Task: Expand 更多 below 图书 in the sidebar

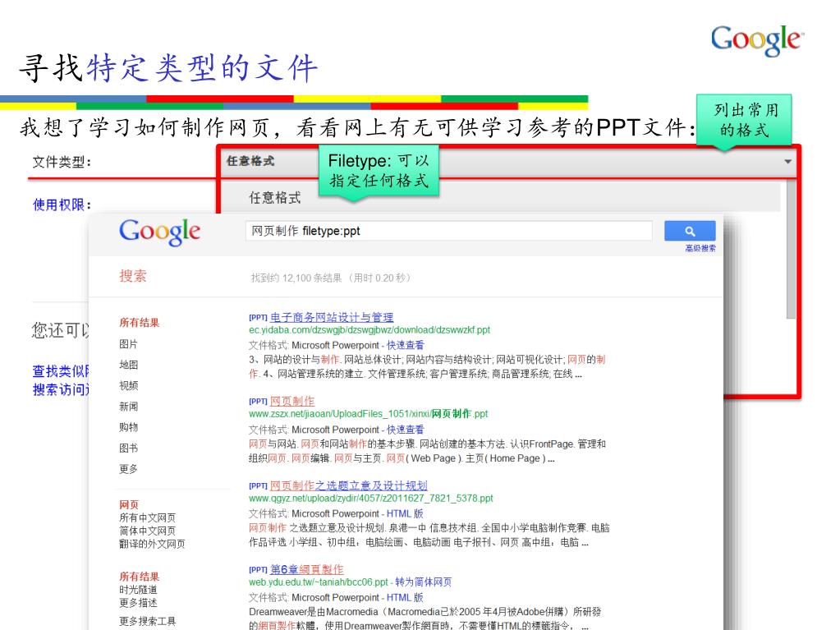Action: point(129,469)
